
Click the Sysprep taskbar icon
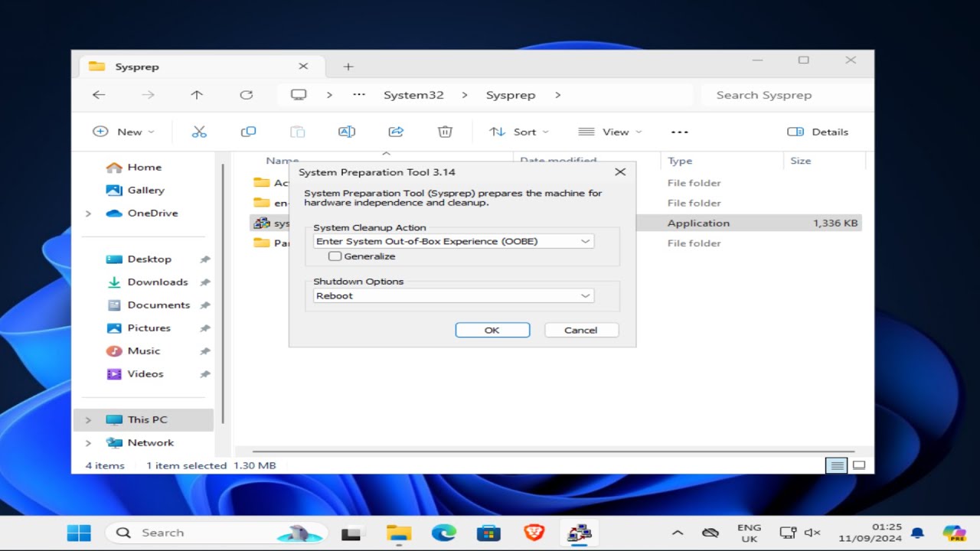[579, 533]
